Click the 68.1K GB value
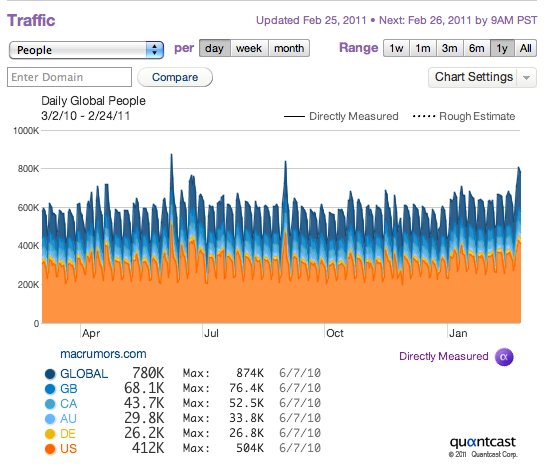Viewport: 545px width, 470px height. pos(144,388)
